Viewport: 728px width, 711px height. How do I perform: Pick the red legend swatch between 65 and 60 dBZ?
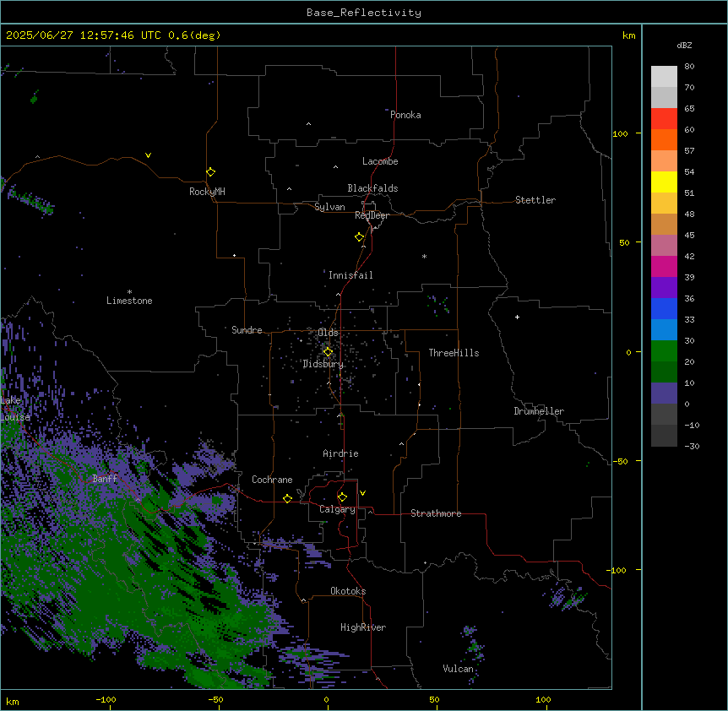[664, 118]
